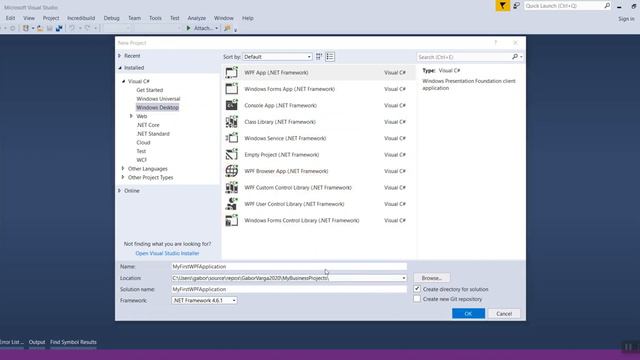Expand the Other Languages node
This screenshot has height=360, width=640.
(x=123, y=169)
